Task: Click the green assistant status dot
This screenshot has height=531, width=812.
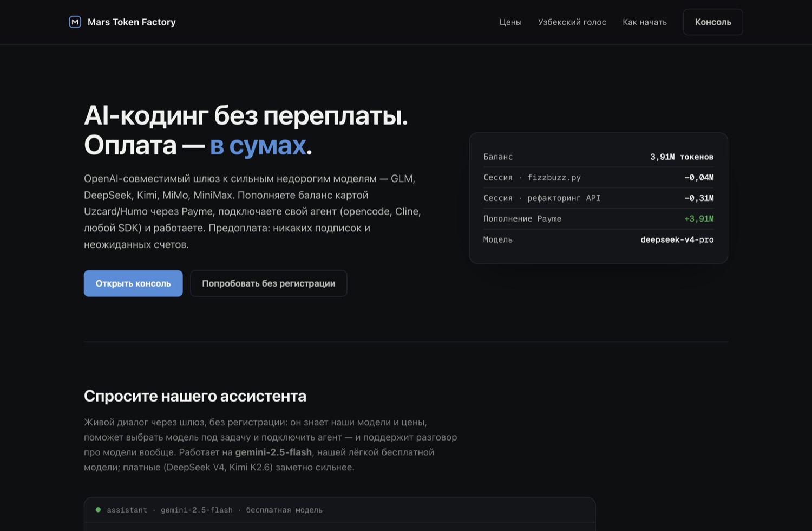Action: (98, 510)
